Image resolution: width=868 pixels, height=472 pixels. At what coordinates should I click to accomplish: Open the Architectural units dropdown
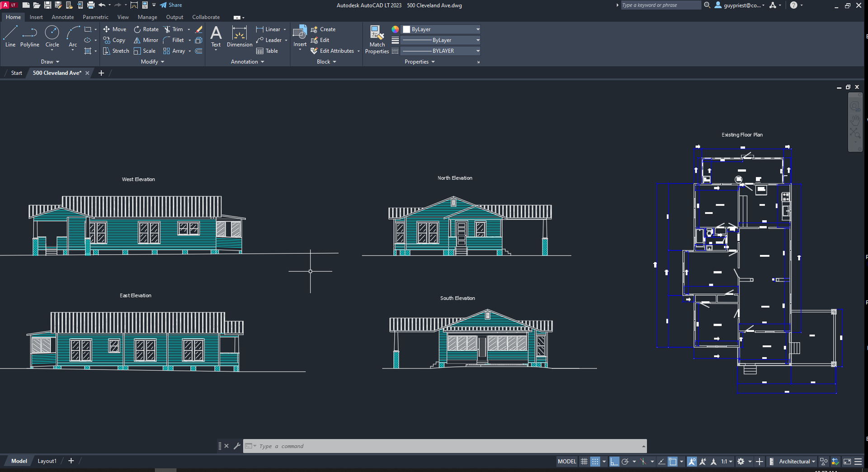click(x=797, y=462)
